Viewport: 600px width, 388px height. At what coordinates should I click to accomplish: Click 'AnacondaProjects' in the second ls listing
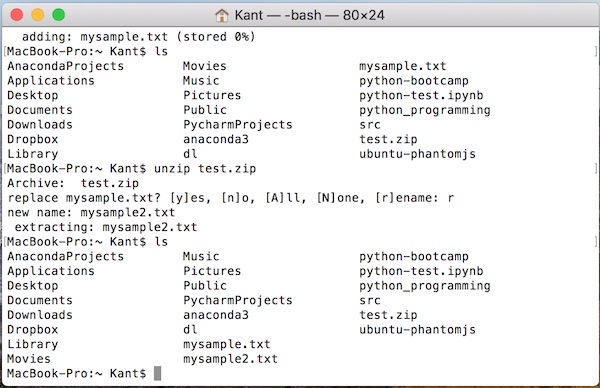pos(65,256)
